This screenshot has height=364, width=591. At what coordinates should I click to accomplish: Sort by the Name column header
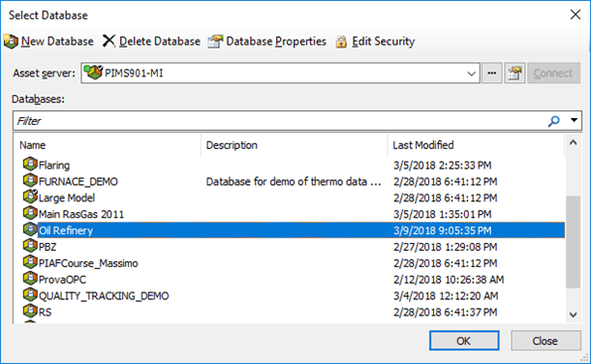tap(107, 145)
